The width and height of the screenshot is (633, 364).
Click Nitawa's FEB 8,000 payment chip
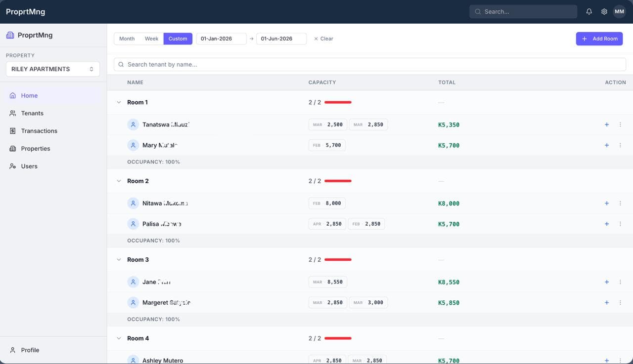tap(327, 203)
